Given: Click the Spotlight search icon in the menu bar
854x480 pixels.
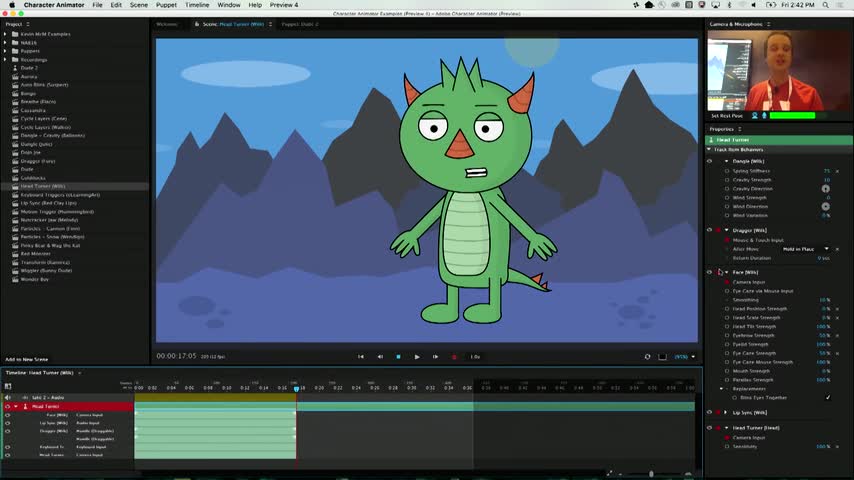Looking at the screenshot, I should (x=826, y=5).
